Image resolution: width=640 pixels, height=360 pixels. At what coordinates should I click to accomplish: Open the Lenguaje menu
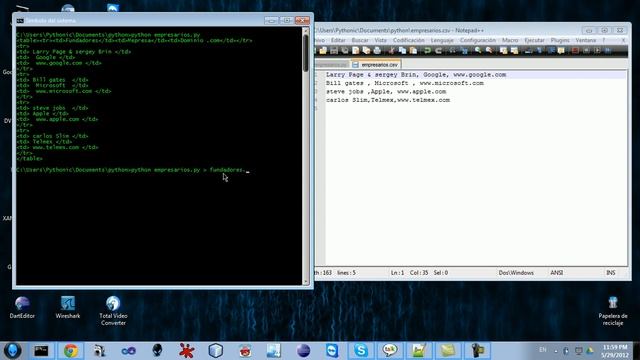[442, 40]
